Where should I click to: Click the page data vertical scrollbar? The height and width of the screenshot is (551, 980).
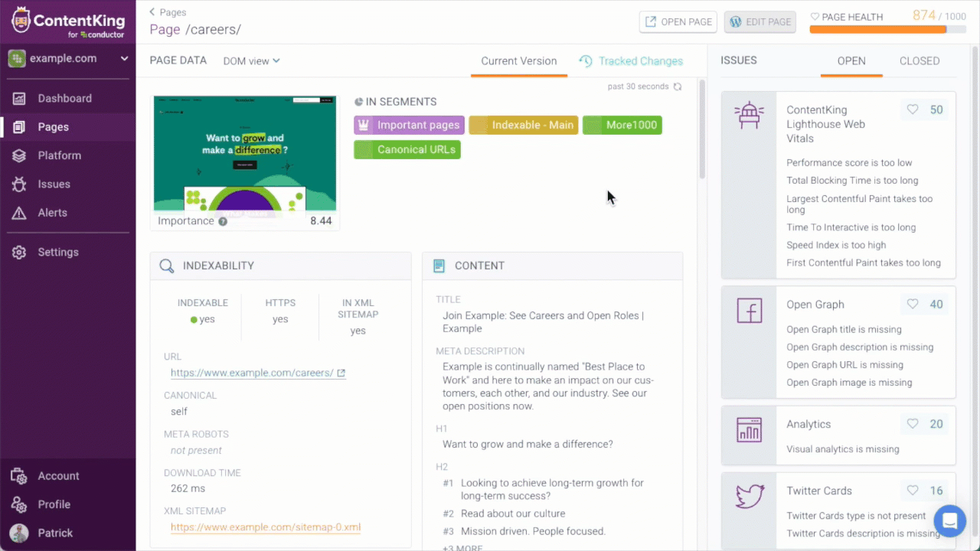(702, 130)
